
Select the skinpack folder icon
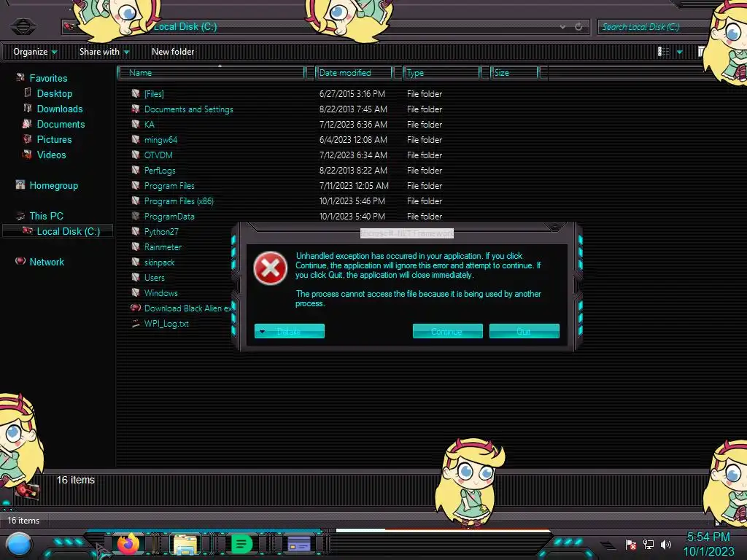tap(136, 262)
